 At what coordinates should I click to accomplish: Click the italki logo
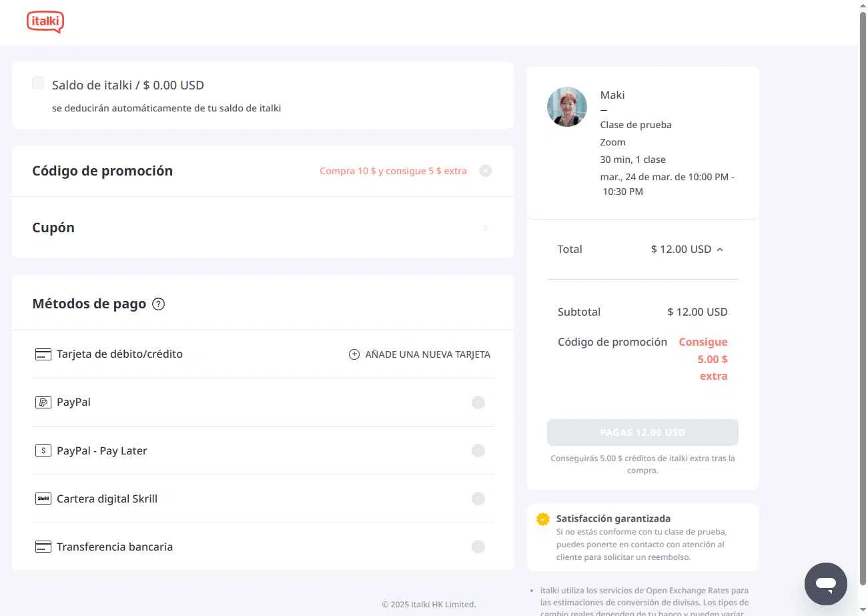click(45, 22)
